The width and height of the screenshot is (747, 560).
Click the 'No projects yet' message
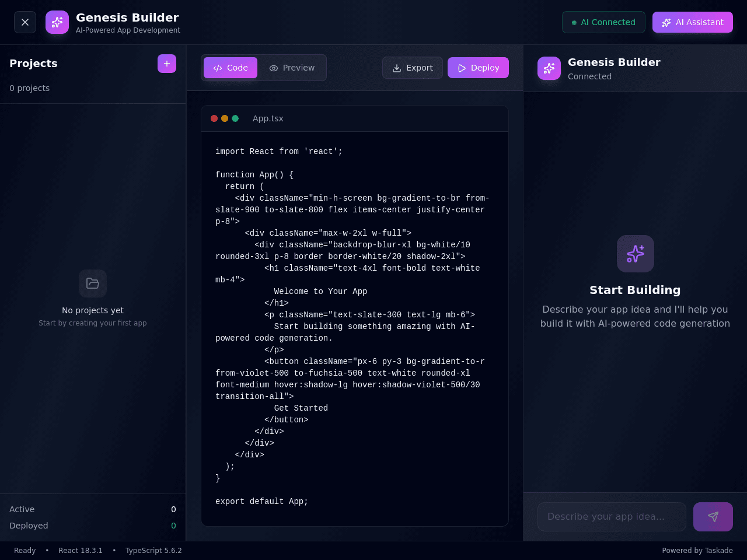(x=93, y=310)
